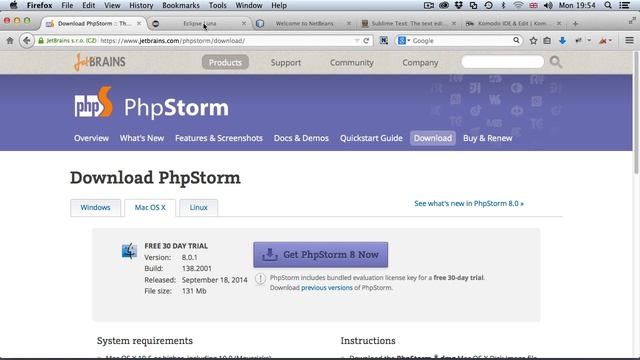Open the Bookmarks menu in the menu bar
The image size is (640, 360).
(x=181, y=5)
